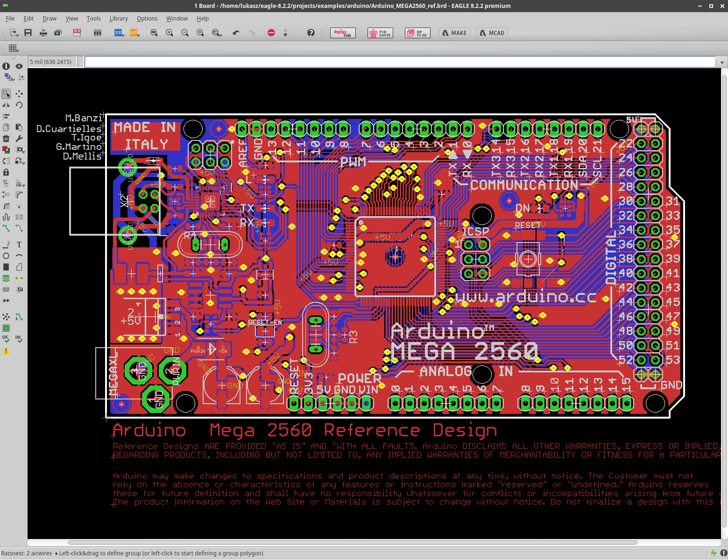Open the Tools menu

tap(93, 19)
